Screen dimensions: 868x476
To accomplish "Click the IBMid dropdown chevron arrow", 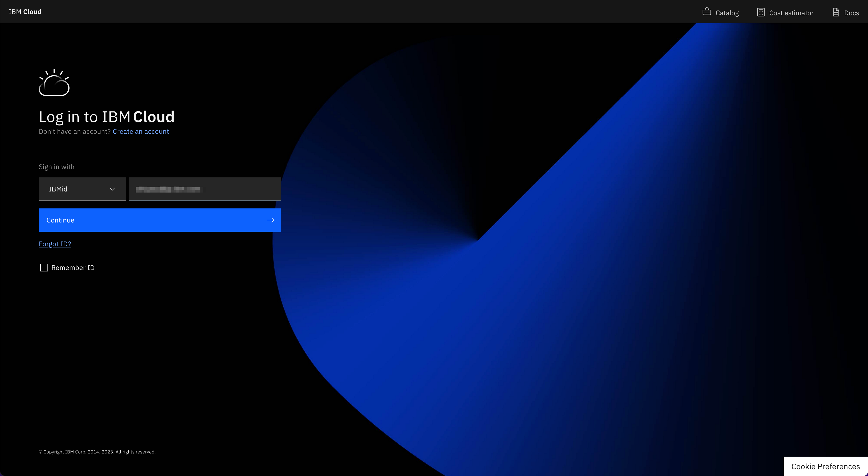I will [113, 189].
